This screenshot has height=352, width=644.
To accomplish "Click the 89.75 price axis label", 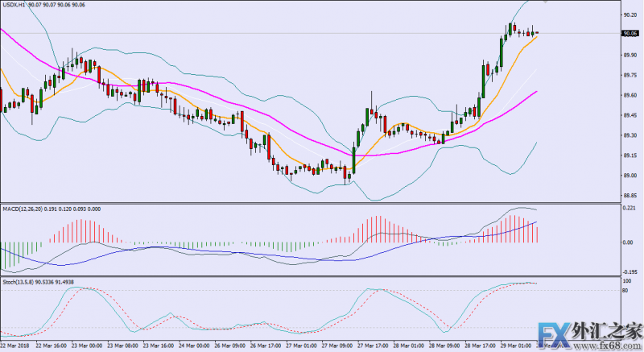I will 630,76.
